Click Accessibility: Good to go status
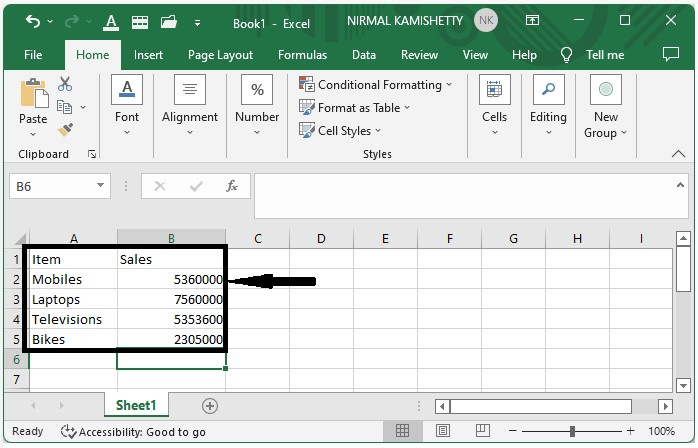698x448 pixels. (x=133, y=431)
